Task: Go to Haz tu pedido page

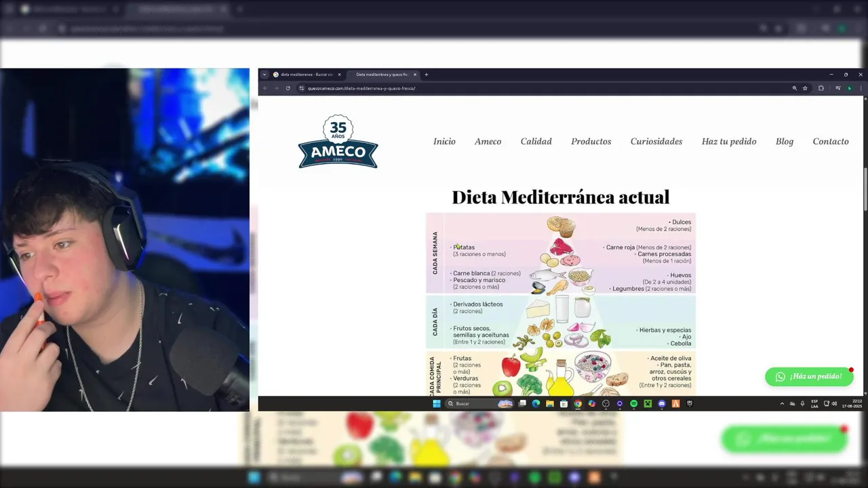Action: [729, 141]
